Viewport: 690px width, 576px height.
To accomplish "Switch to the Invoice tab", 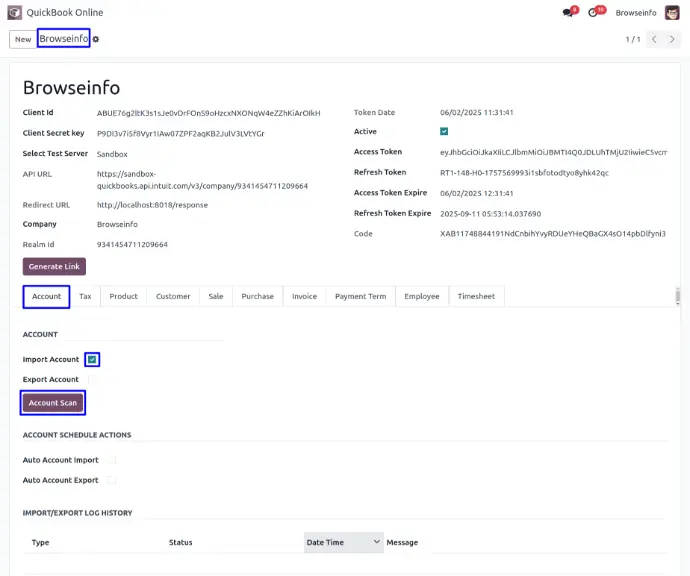I will 305,297.
